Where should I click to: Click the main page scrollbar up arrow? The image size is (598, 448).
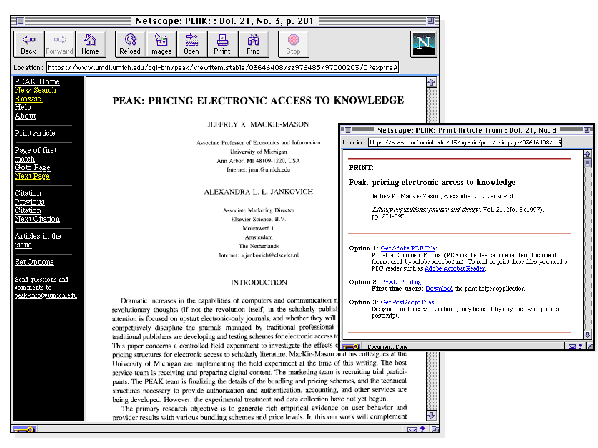coord(431,82)
